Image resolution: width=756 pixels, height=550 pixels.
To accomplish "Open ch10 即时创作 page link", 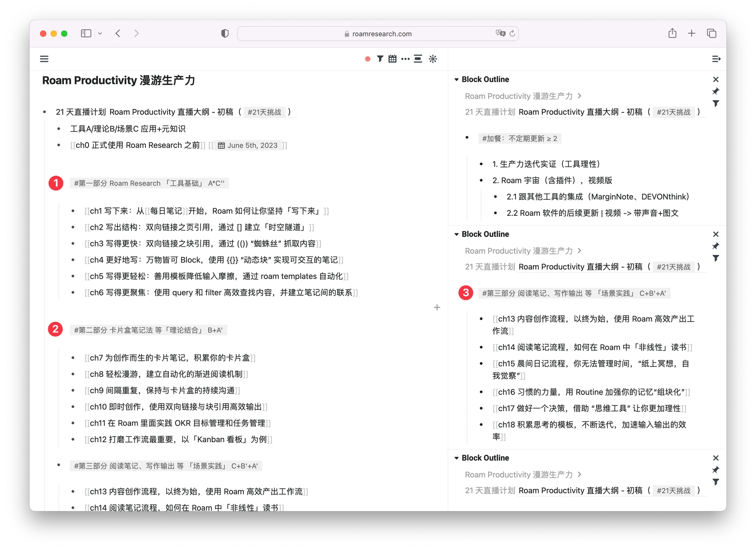I will 176,407.
